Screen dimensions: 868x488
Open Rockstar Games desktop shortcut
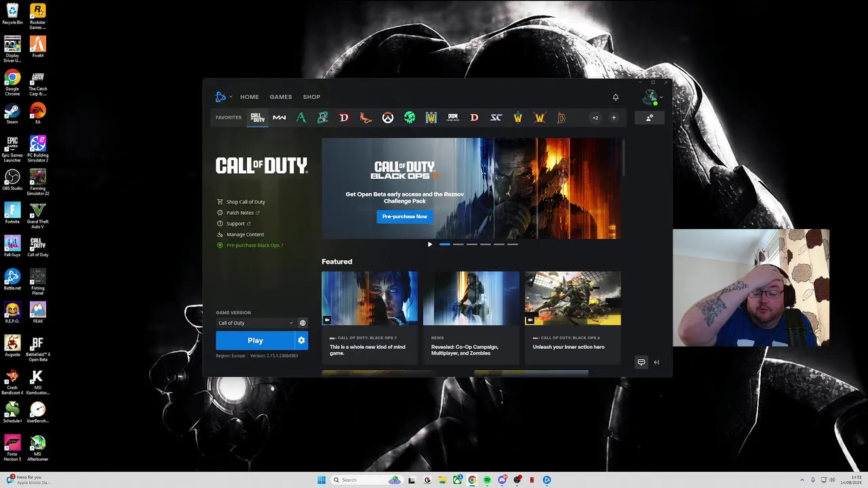(38, 16)
